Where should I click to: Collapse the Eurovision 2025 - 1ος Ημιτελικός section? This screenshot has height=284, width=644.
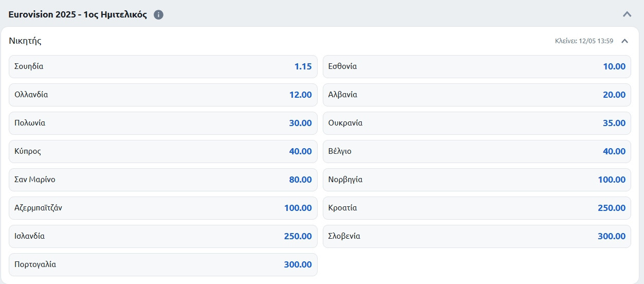pos(627,14)
